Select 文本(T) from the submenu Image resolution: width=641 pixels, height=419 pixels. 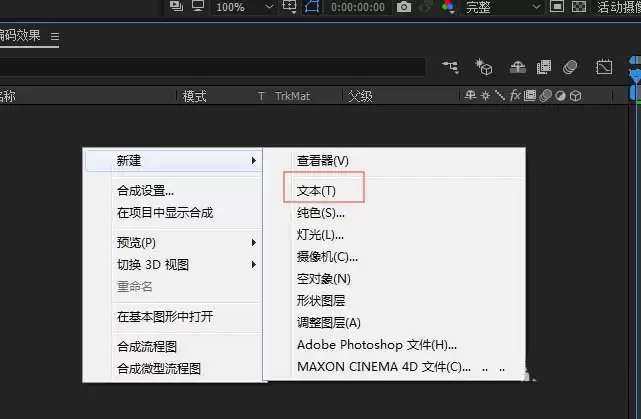[x=316, y=190]
